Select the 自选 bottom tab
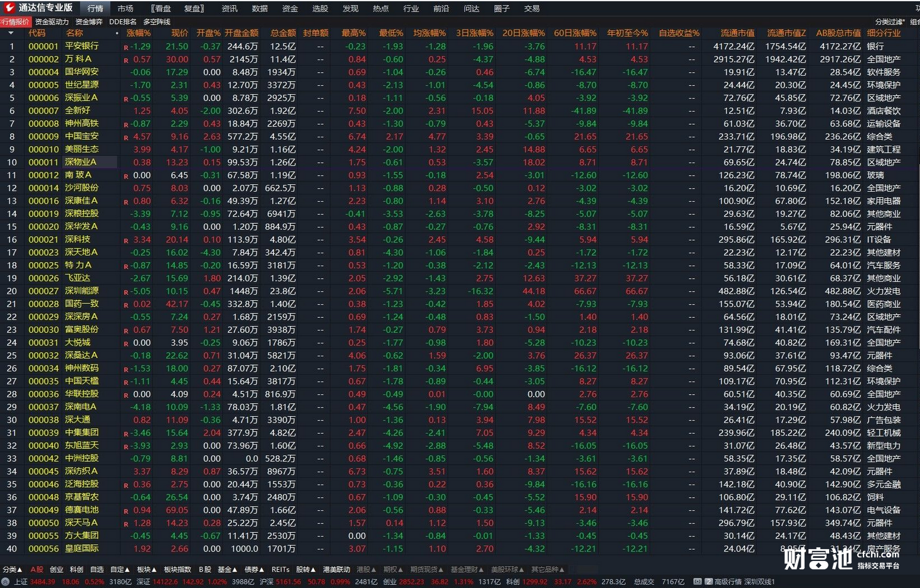Image resolution: width=920 pixels, height=588 pixels. pyautogui.click(x=97, y=570)
